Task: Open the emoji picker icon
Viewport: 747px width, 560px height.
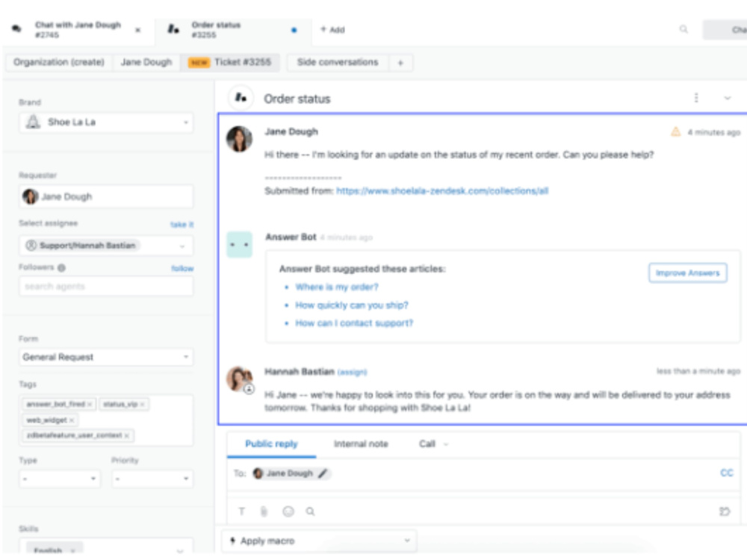Action: click(288, 511)
